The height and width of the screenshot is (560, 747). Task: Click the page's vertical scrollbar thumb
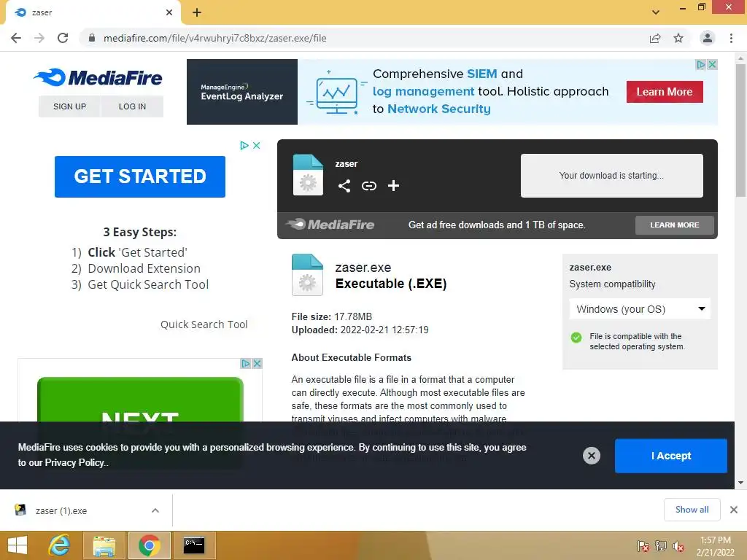pyautogui.click(x=740, y=130)
